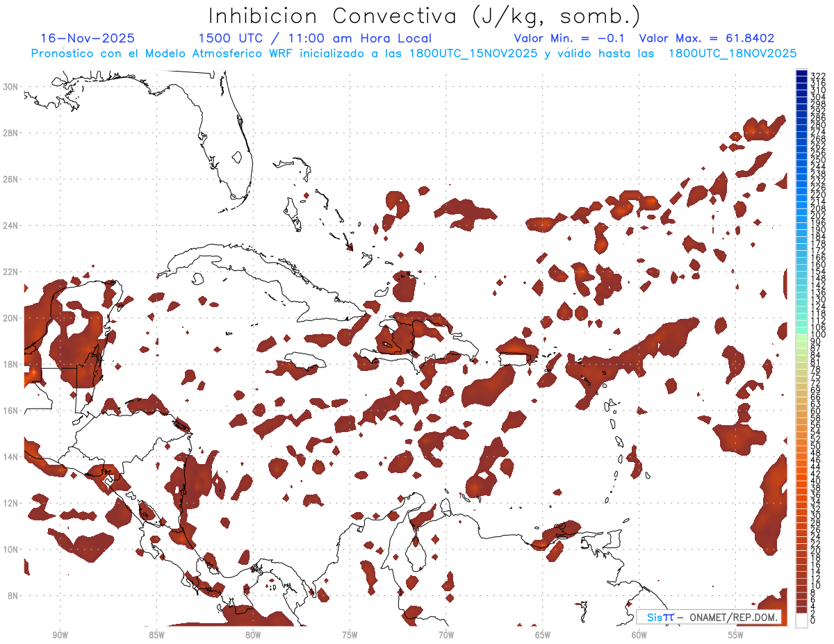Screen dimensions: 834x644
Task: Click the '80W' longitude label
Action: point(253,635)
